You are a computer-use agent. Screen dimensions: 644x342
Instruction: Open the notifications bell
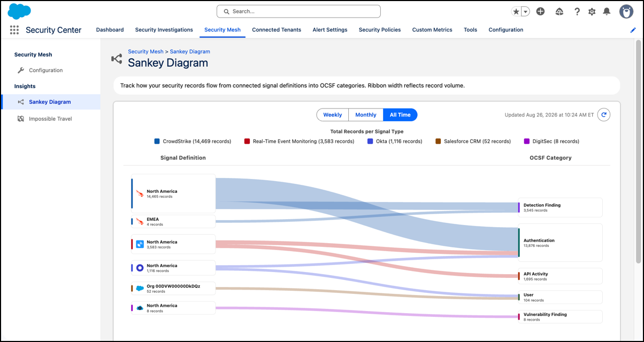click(x=607, y=11)
